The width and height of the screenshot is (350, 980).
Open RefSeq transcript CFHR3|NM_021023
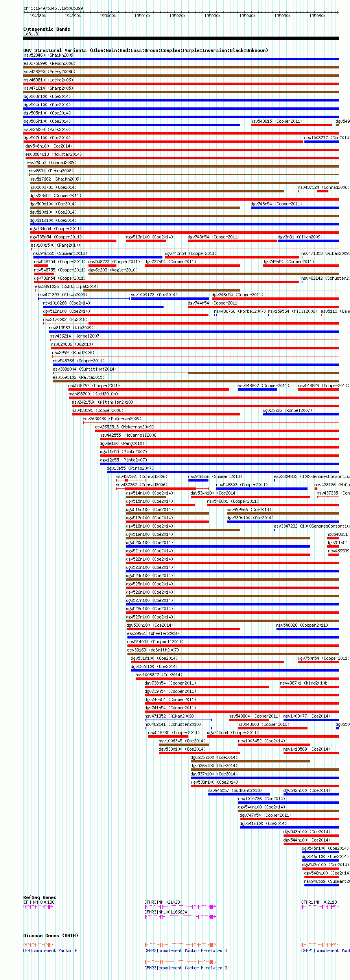162,902
